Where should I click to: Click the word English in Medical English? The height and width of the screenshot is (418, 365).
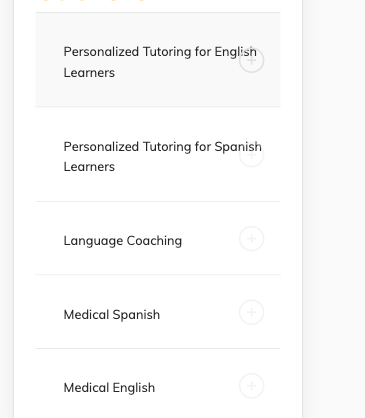134,388
